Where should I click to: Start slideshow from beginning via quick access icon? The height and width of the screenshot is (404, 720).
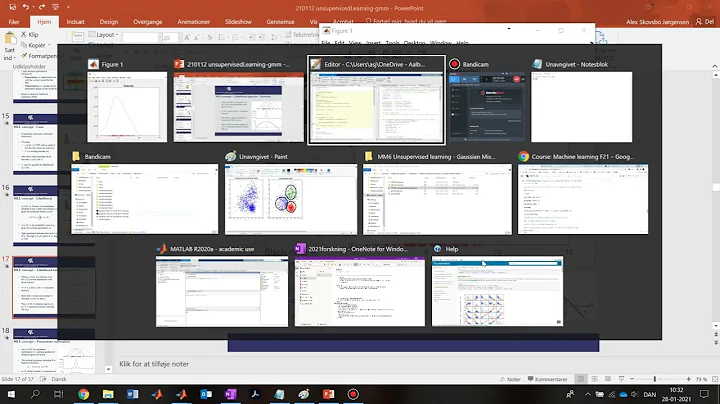click(x=56, y=7)
